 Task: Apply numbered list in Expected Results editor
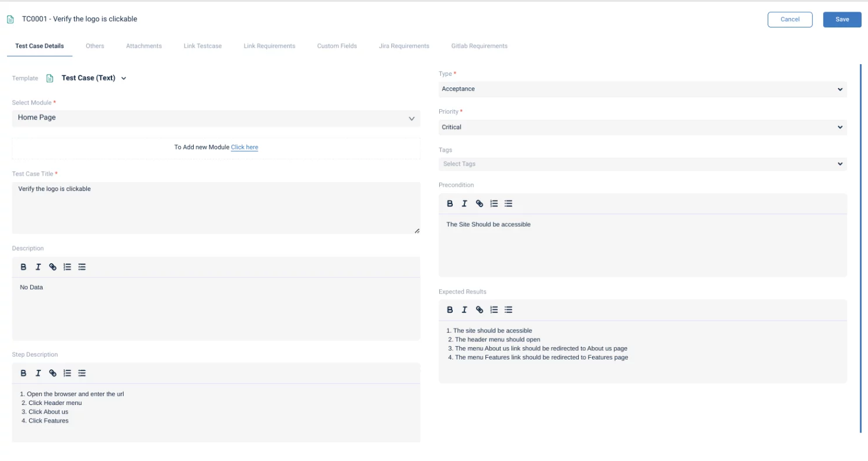tap(494, 310)
